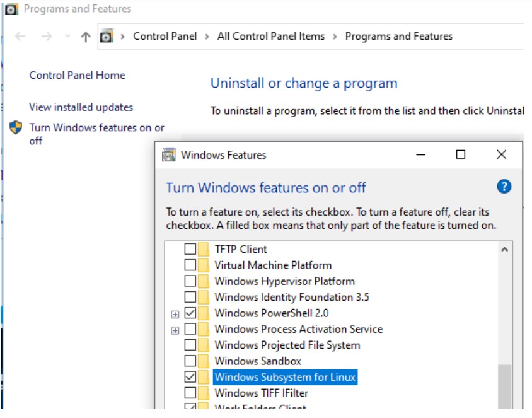The width and height of the screenshot is (532, 418).
Task: Check the Windows Sandbox checkbox
Action: coord(190,361)
